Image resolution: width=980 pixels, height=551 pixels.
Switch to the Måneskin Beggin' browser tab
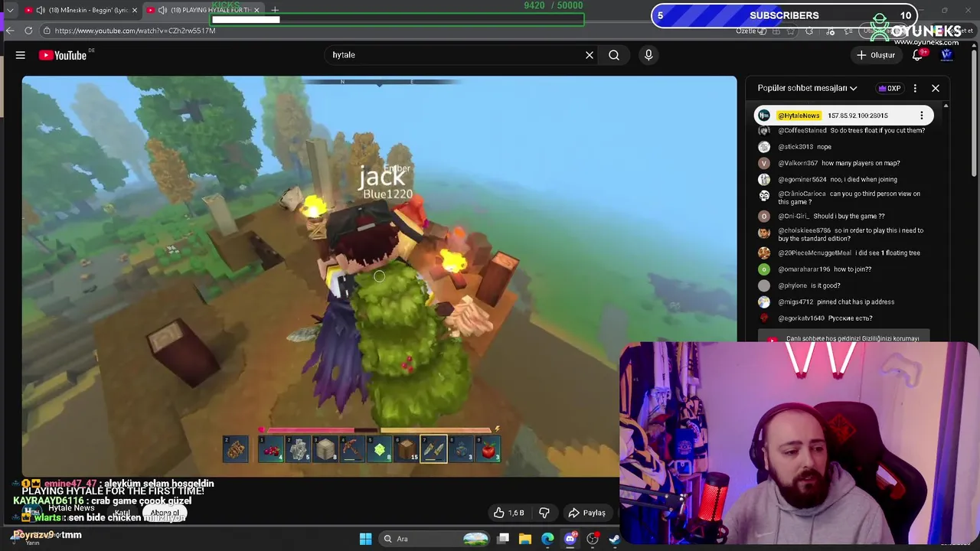tap(80, 10)
